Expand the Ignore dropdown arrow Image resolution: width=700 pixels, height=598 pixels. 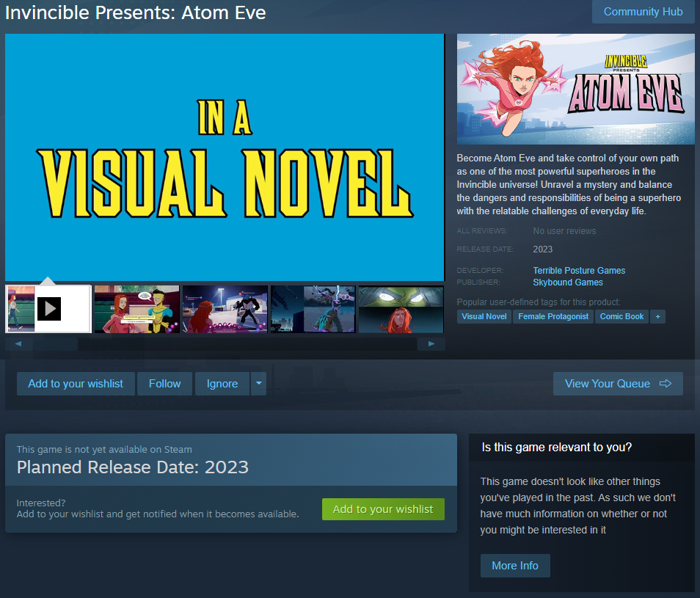click(258, 383)
